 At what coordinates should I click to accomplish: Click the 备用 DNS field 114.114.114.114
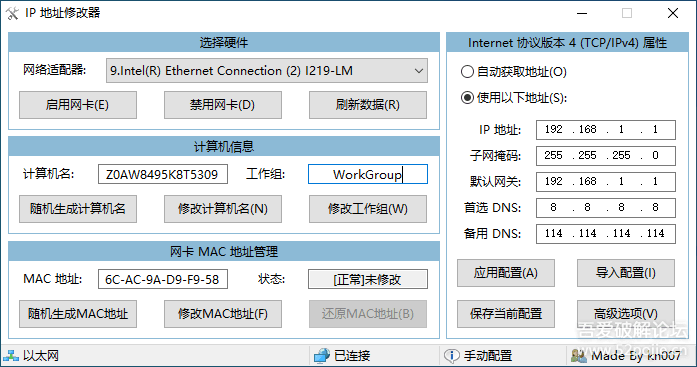[605, 234]
